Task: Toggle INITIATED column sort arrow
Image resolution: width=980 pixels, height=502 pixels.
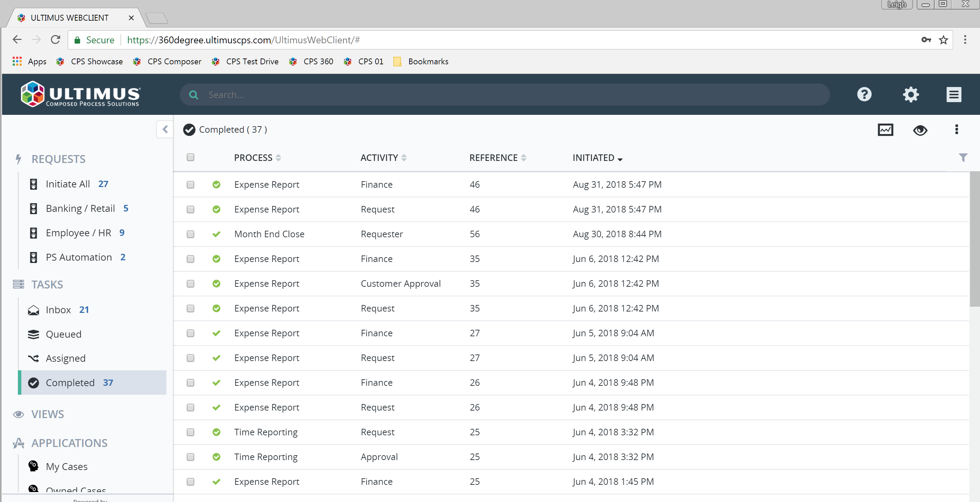Action: (x=620, y=159)
